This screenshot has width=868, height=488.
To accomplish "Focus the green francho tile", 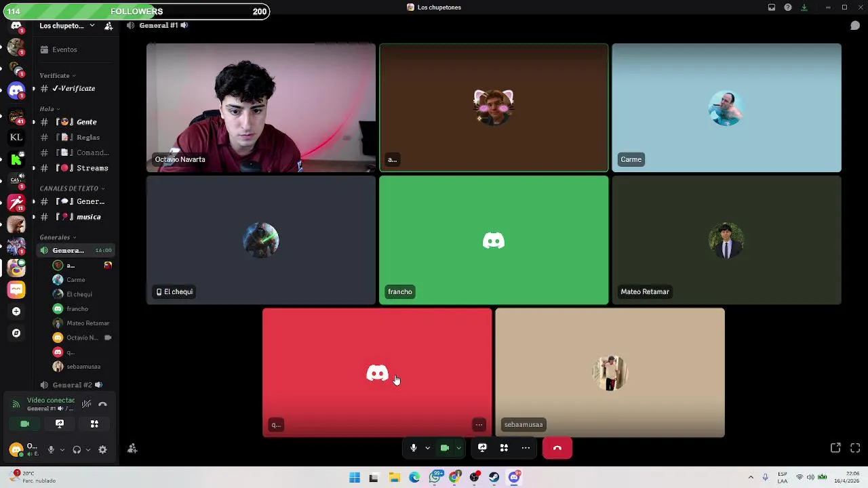I will click(x=494, y=240).
